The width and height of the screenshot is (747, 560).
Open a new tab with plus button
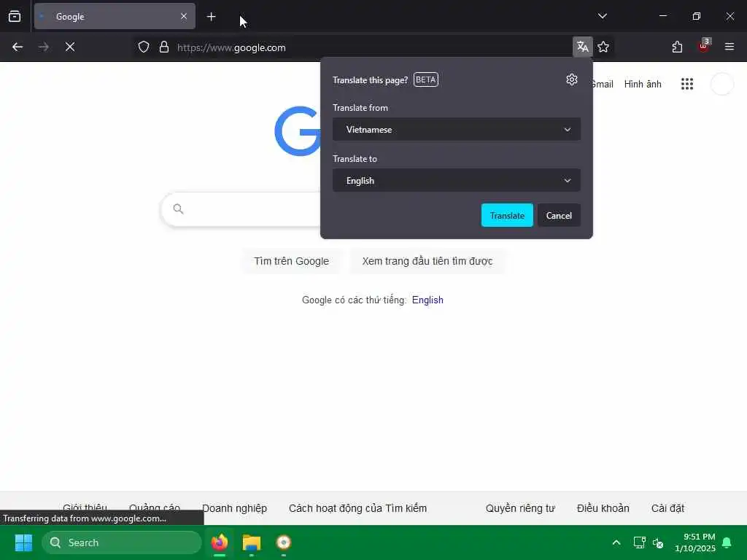[211, 17]
